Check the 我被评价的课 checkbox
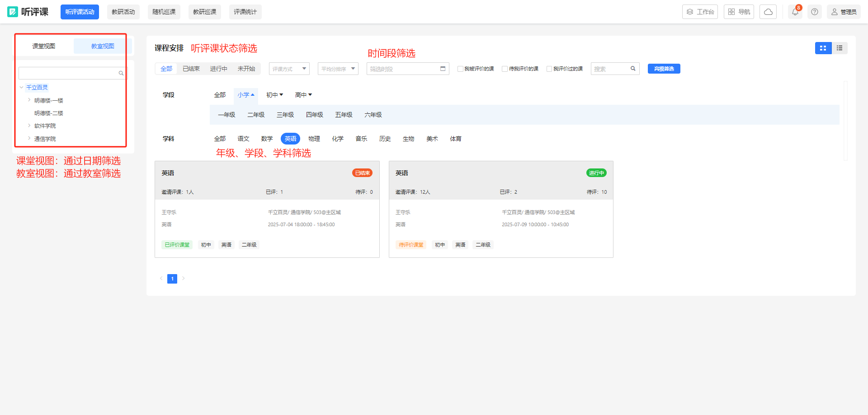 click(x=460, y=69)
